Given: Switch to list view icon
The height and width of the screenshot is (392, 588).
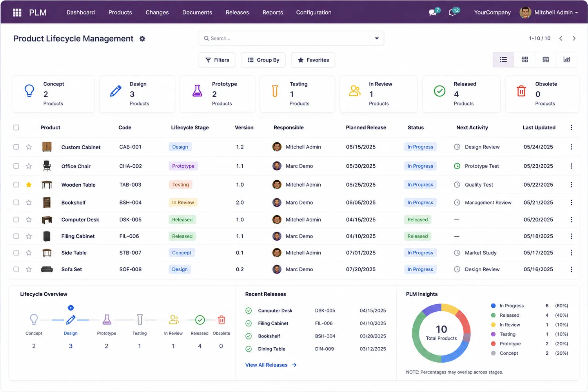Looking at the screenshot, I should [x=503, y=60].
